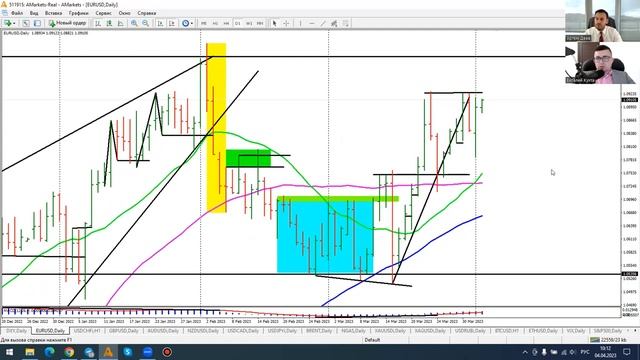Open the Windows Start menu

pyautogui.click(x=9, y=352)
